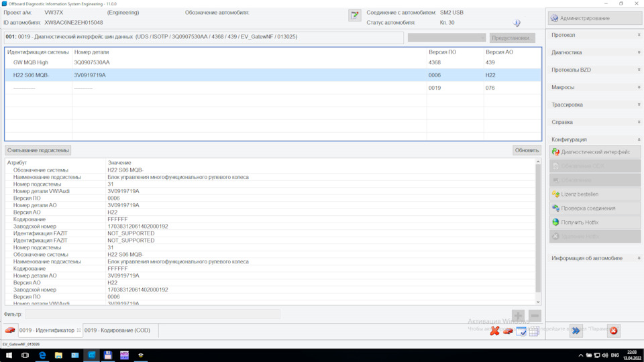Open the floppy disk taskbar app
This screenshot has height=362, width=644.
tap(107, 355)
